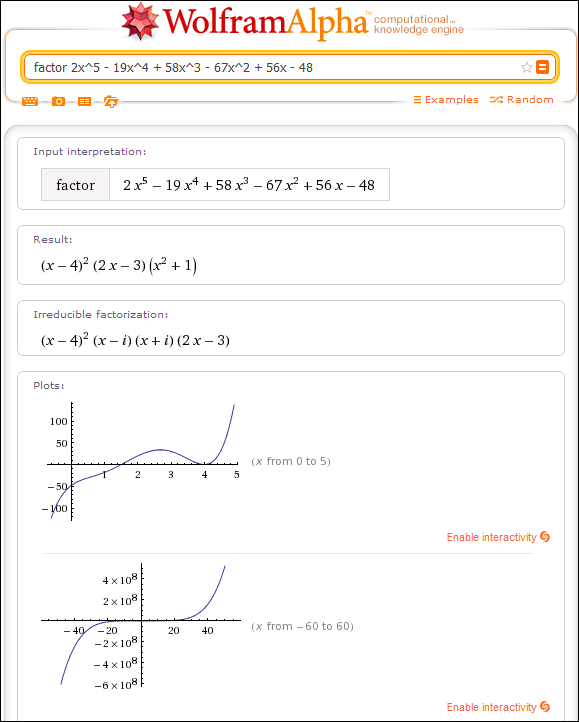579x722 pixels.
Task: Click the factor label in Input interpretation
Action: (x=76, y=185)
